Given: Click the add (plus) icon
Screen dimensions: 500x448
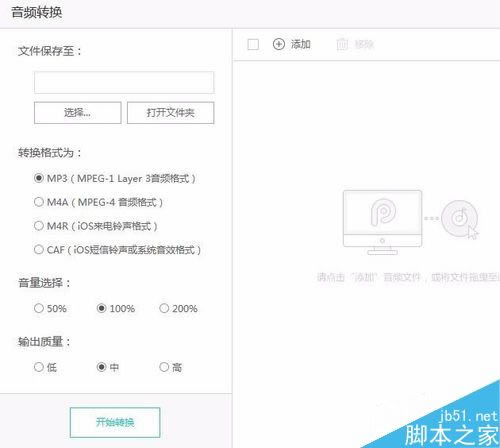Looking at the screenshot, I should pyautogui.click(x=279, y=44).
